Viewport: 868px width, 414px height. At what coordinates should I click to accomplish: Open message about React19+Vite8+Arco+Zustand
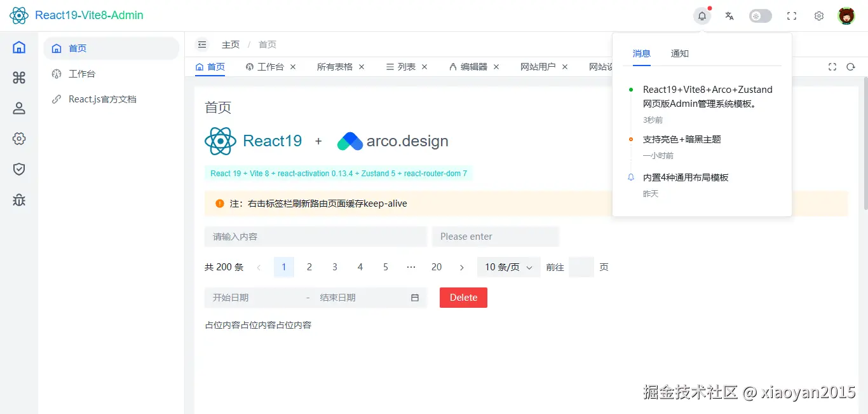point(708,97)
